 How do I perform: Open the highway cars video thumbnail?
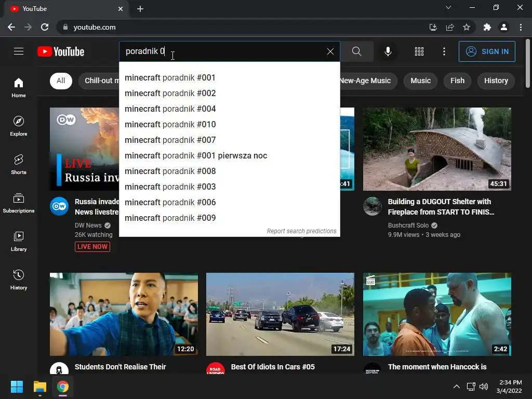click(x=280, y=314)
